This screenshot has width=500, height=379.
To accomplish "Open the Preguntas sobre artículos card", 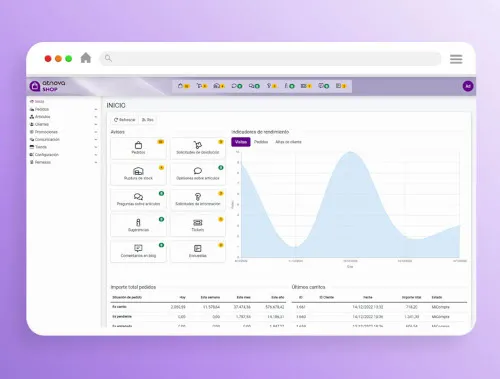I will [x=138, y=200].
